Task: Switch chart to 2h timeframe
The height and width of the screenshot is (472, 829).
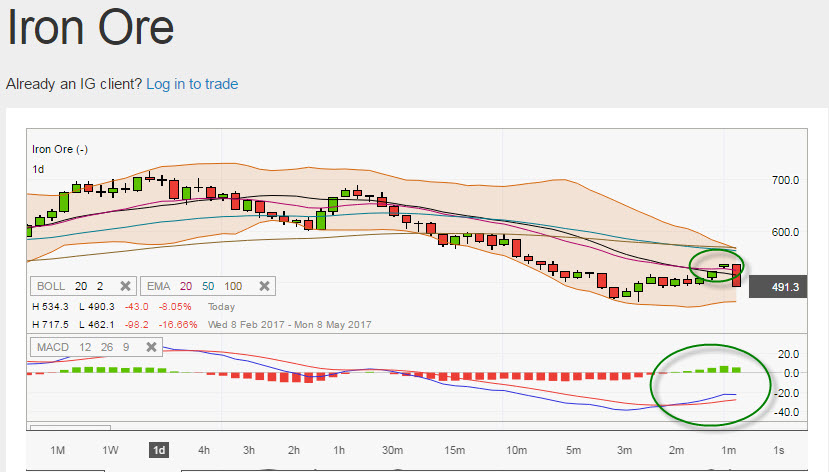Action: tap(294, 450)
